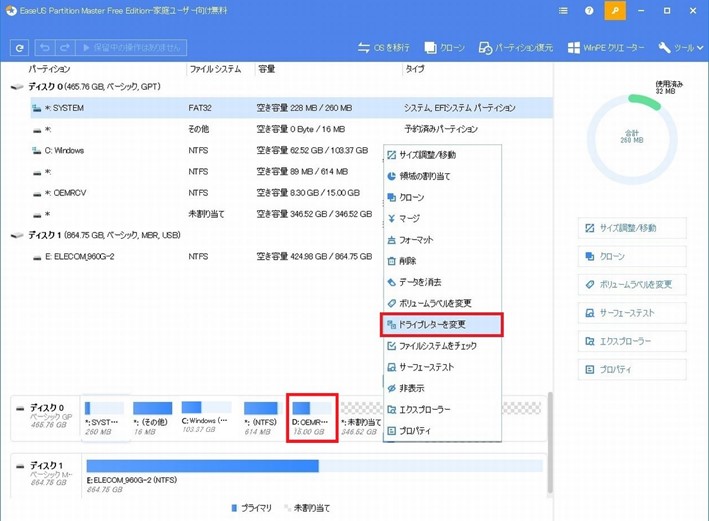Select the SYST 260 MB block in disk map
The width and height of the screenshot is (709, 521).
coord(104,418)
